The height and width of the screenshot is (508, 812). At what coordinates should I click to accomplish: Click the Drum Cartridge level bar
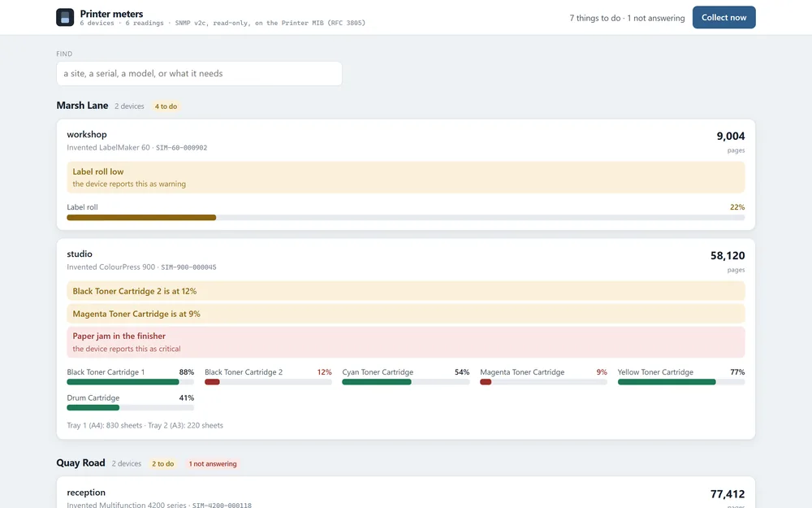coord(131,408)
